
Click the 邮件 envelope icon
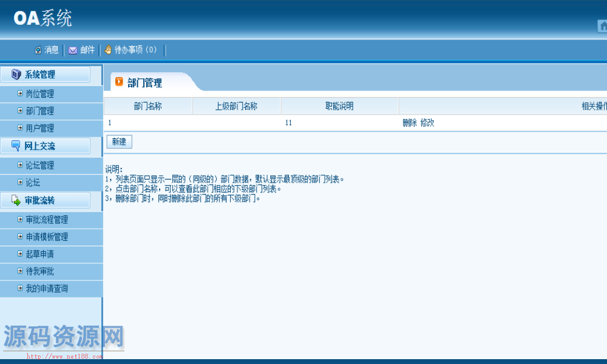point(73,50)
